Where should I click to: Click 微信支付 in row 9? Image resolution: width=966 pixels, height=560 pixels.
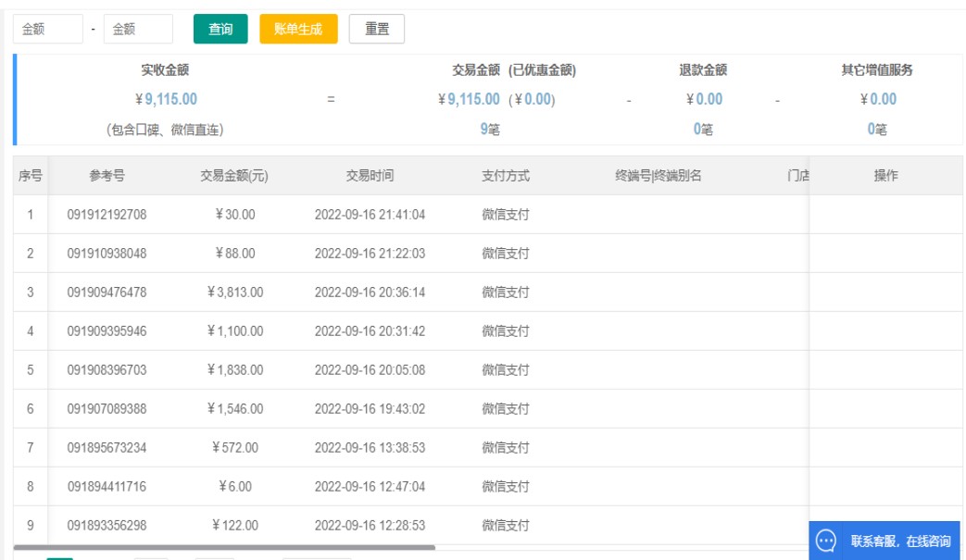pos(506,526)
